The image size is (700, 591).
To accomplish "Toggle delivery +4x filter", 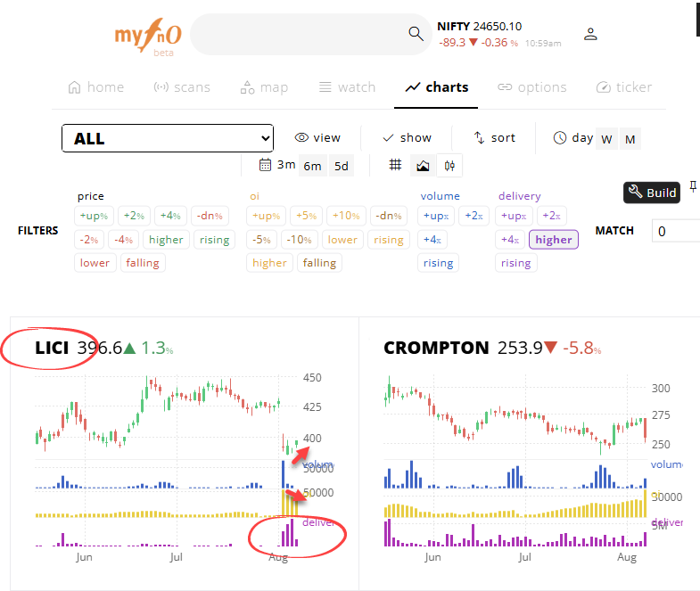I will (510, 240).
